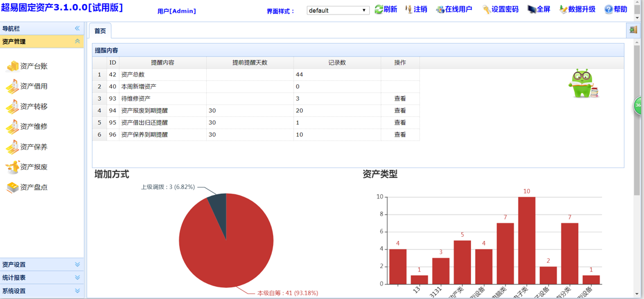Click the green mascot reading books
Viewport: 644px width, 299px height.
pos(583,84)
